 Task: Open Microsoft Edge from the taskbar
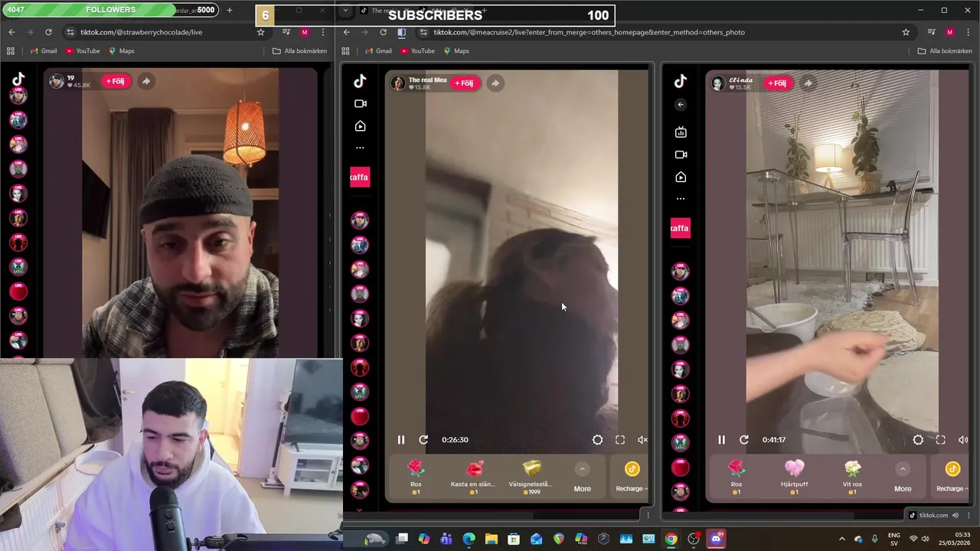(469, 539)
